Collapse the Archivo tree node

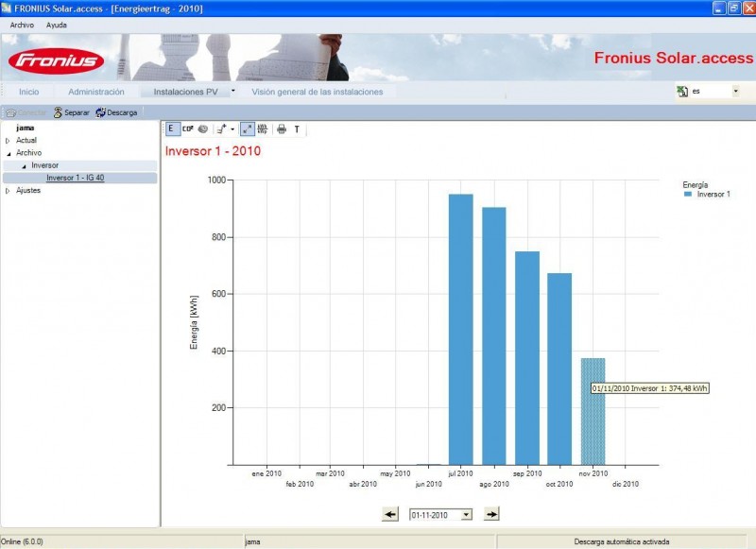(x=9, y=154)
